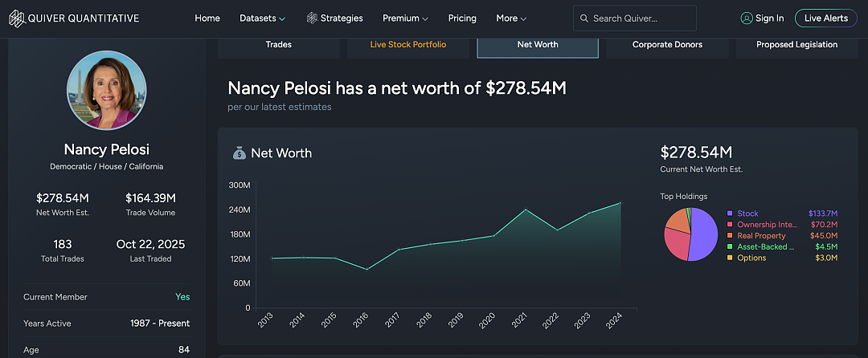
Task: Click the orange Real Property legend swatch
Action: [730, 236]
